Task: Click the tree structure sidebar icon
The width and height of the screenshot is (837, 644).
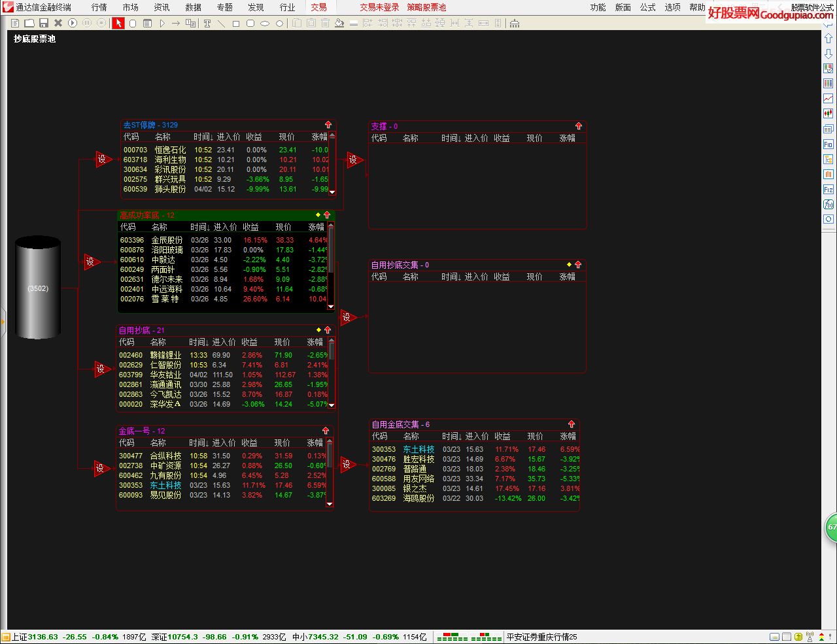Action: pos(828,159)
